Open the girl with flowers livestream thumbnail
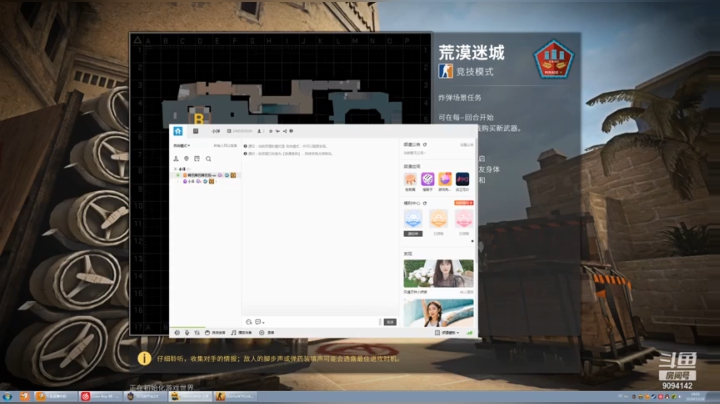The width and height of the screenshot is (720, 404). click(x=439, y=274)
